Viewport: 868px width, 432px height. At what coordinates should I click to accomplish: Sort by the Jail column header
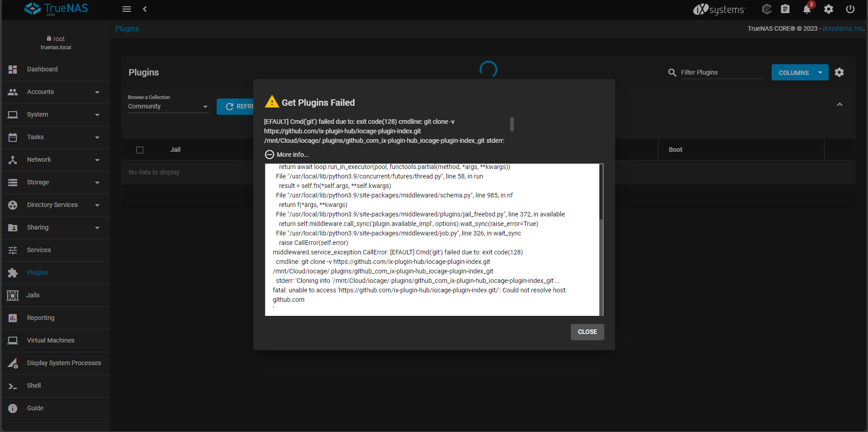click(x=175, y=150)
